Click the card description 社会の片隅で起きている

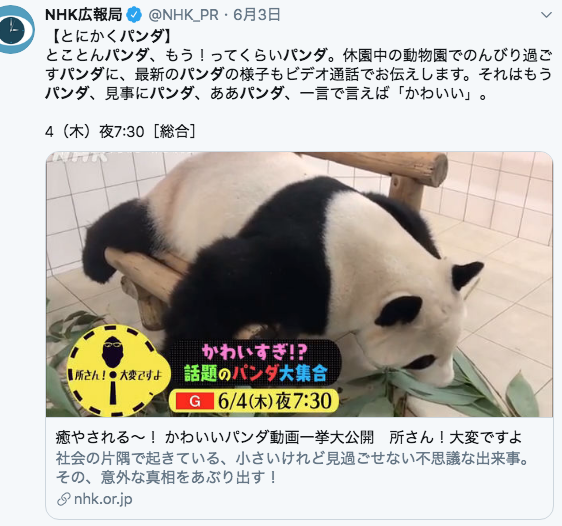point(292,468)
